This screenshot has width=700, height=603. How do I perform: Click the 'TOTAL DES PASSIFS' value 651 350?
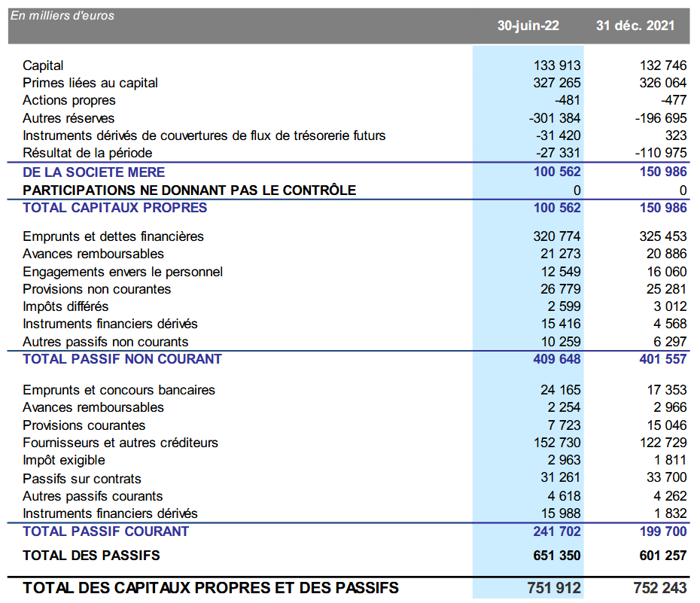pos(556,556)
